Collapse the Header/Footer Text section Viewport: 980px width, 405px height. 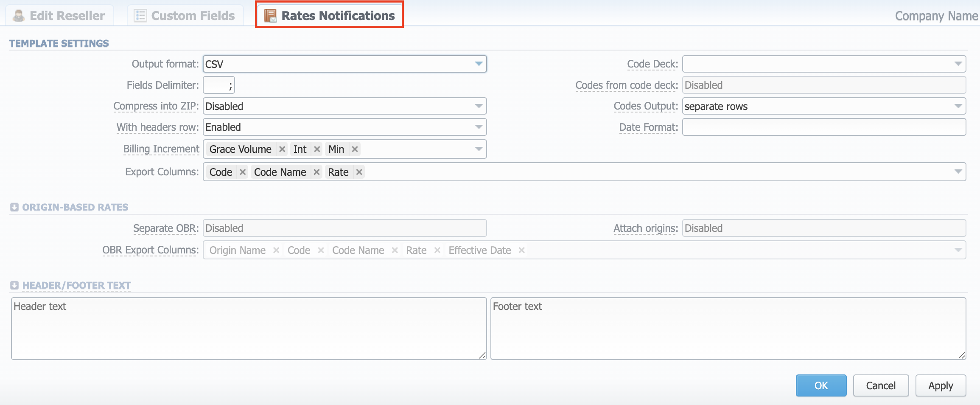point(14,285)
